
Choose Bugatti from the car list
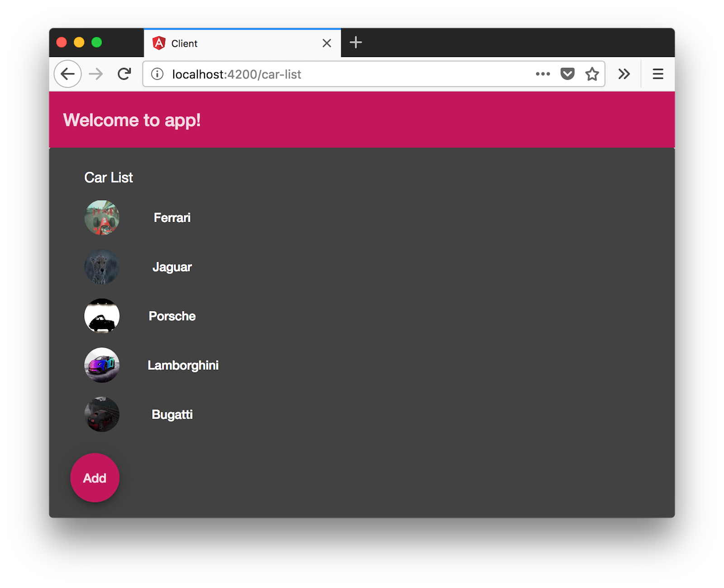(x=172, y=415)
